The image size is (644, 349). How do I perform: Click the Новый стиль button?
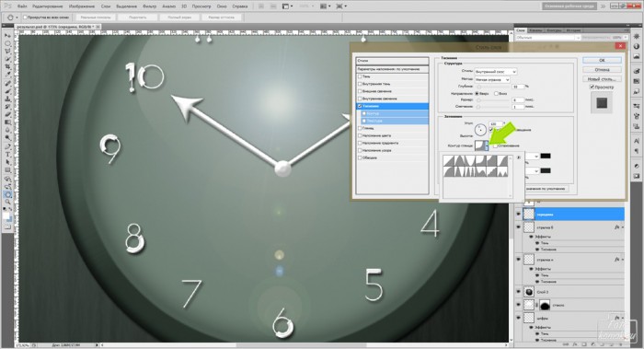(x=602, y=79)
